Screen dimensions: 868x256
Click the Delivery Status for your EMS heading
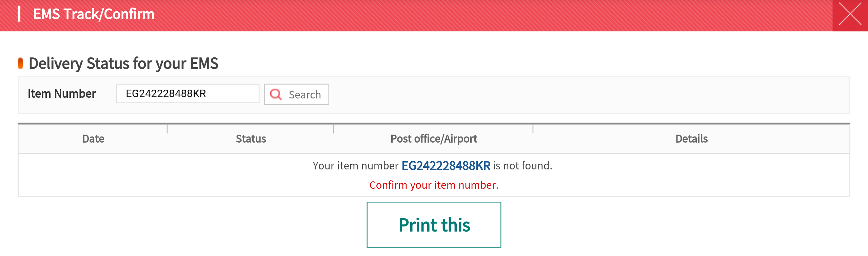(123, 63)
